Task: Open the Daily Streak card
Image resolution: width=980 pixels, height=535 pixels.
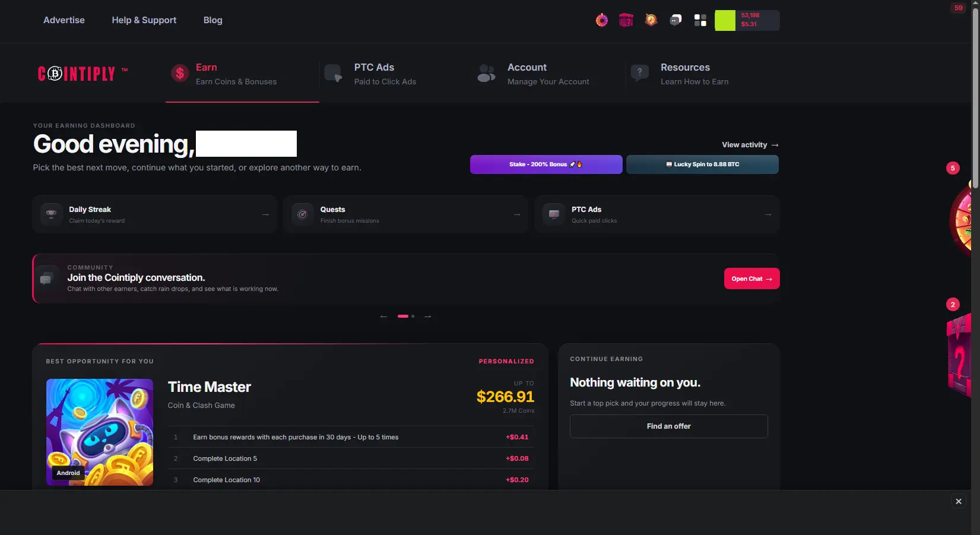Action: coord(155,214)
